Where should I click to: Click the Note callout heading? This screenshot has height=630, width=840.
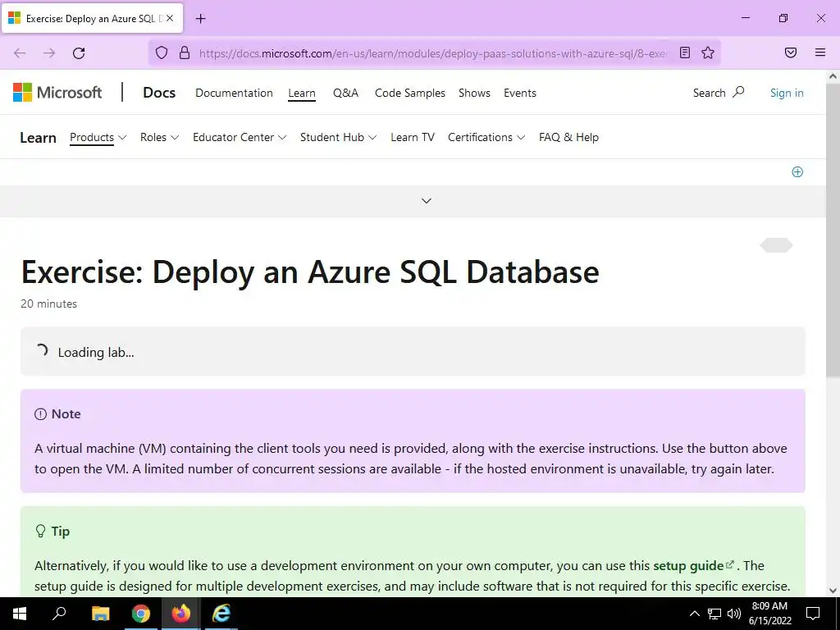coord(58,414)
